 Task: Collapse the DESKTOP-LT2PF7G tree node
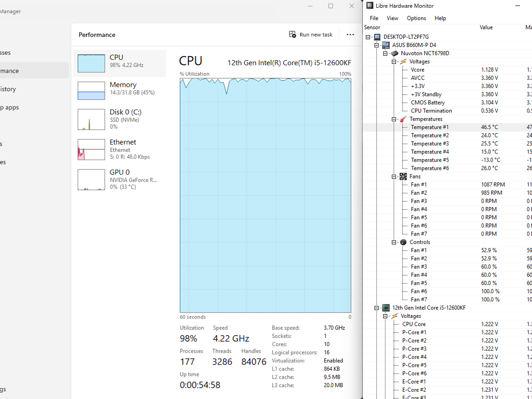pos(368,37)
